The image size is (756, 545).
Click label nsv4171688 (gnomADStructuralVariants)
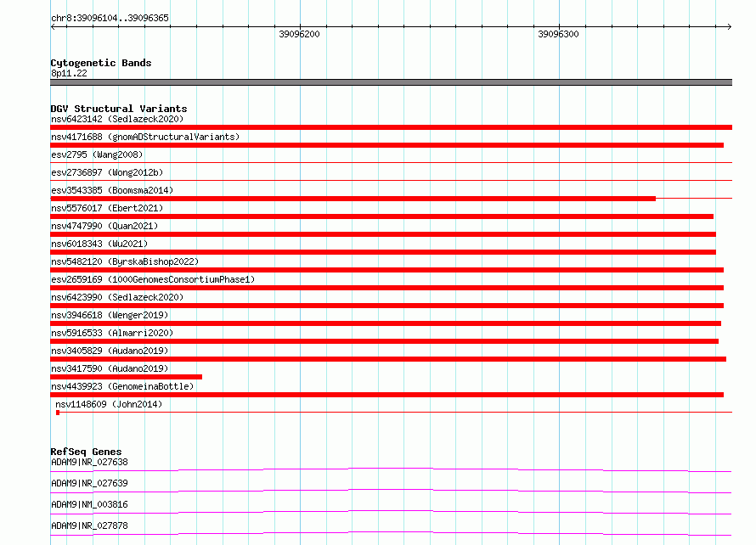pos(145,137)
